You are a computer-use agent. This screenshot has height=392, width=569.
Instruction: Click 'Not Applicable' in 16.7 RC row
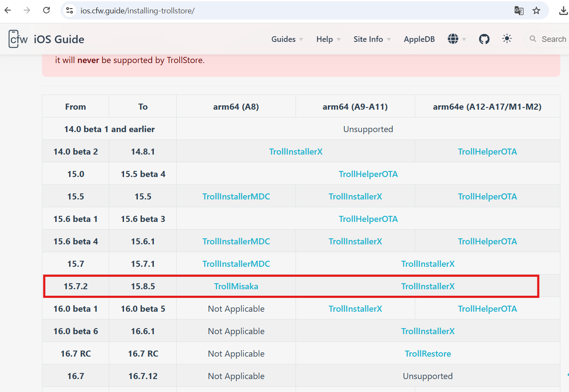point(236,354)
